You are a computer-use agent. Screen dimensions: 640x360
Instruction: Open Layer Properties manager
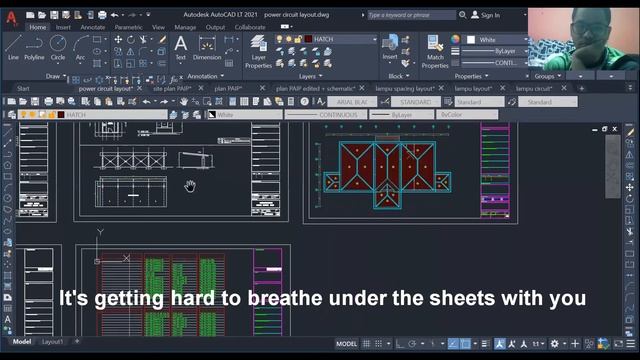click(258, 51)
